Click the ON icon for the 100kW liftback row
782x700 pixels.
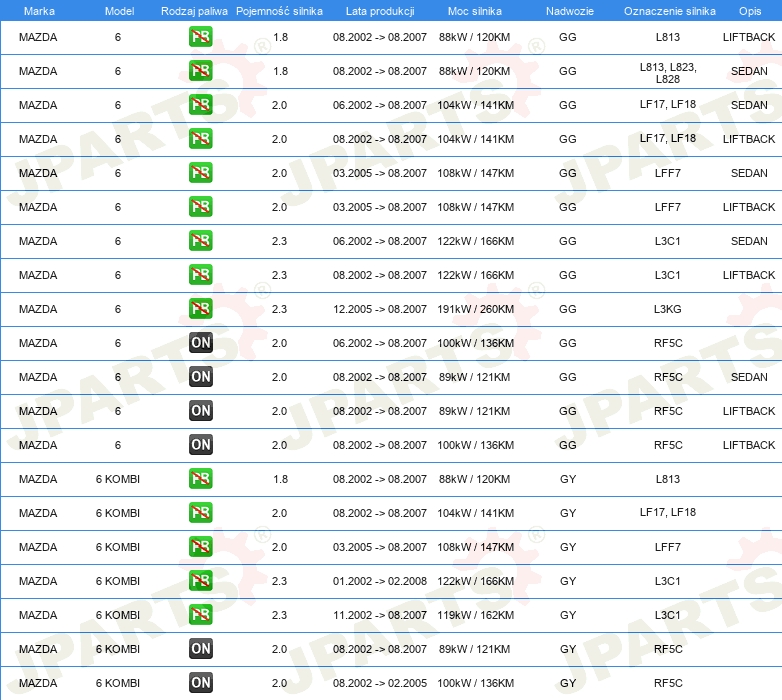(x=201, y=445)
